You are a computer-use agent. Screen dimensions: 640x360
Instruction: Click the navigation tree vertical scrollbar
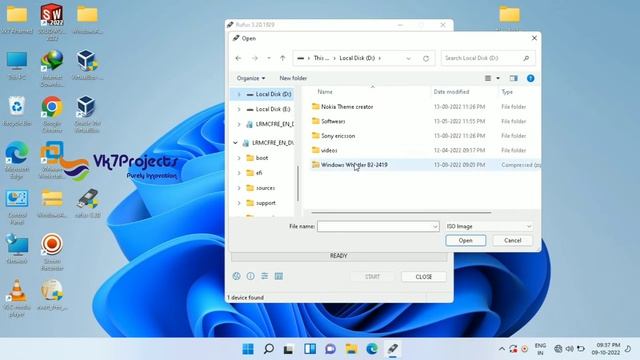298,183
